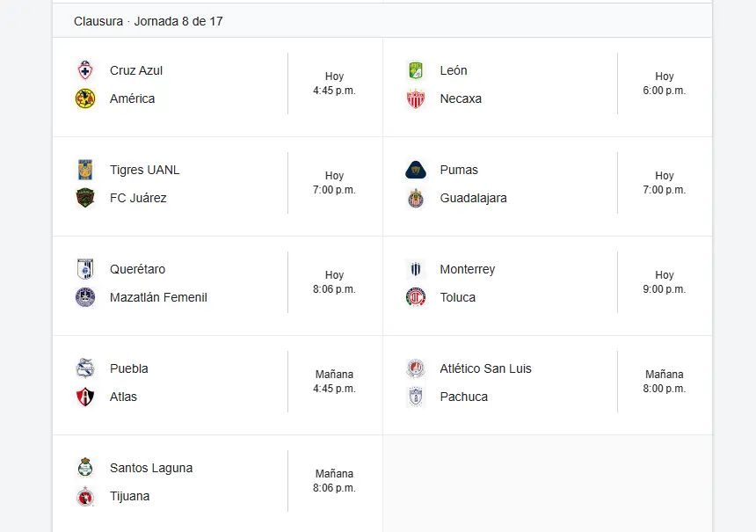Click the Cruz Azul team crest
Image resolution: width=756 pixels, height=532 pixels.
click(85, 70)
